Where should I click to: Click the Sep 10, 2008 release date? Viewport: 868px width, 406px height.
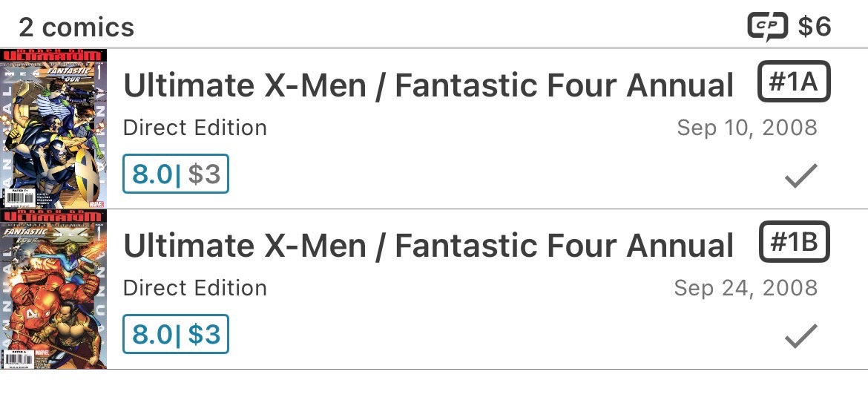[746, 128]
